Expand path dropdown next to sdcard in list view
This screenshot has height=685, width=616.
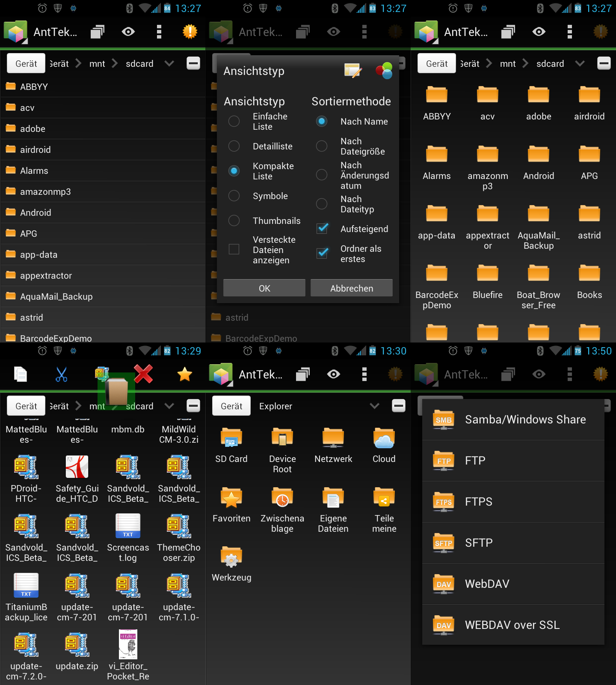pyautogui.click(x=169, y=63)
